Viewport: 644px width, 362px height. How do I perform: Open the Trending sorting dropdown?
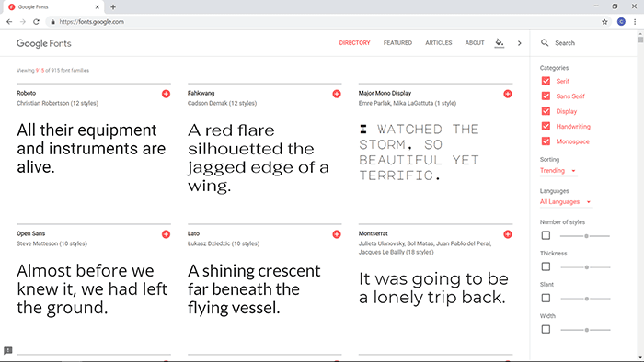coord(558,171)
